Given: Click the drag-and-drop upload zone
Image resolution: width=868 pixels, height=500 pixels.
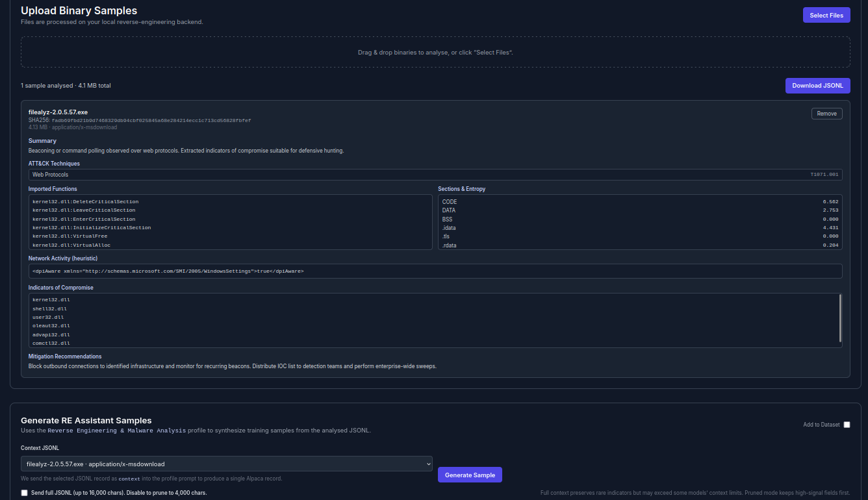Looking at the screenshot, I should click(x=435, y=52).
